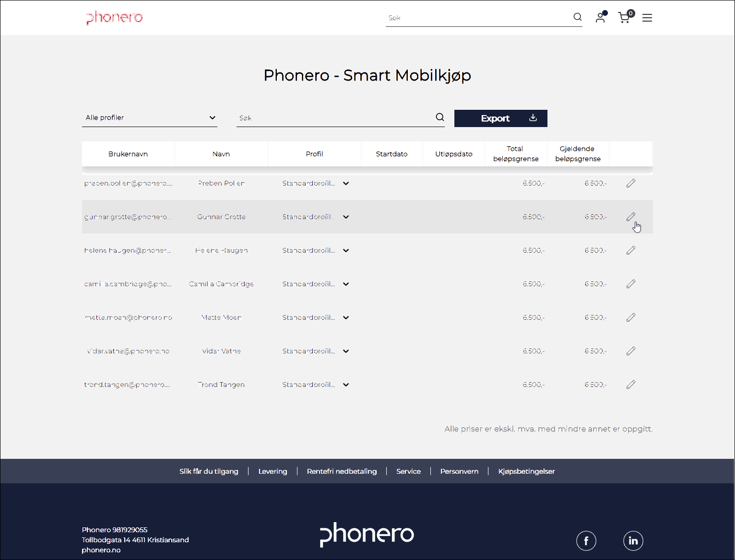Screen dimensions: 735x560
Task: Edit Gunnar Grotte row pencil icon
Action: pyautogui.click(x=631, y=217)
